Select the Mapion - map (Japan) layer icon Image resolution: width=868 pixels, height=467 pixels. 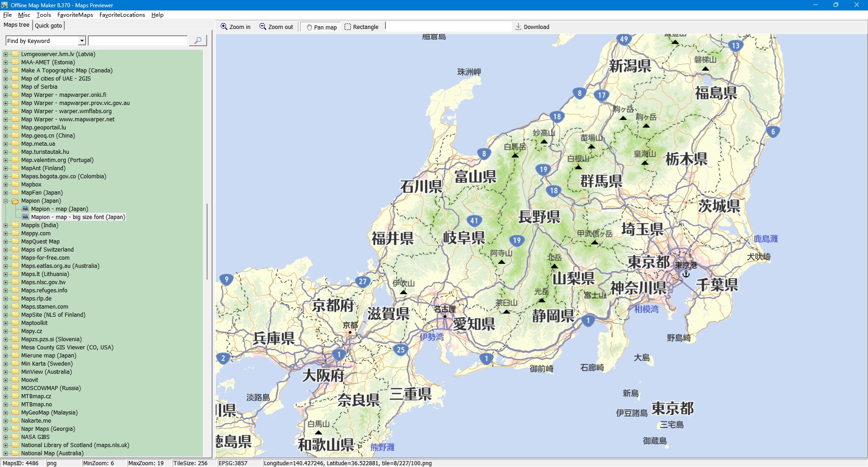[25, 209]
